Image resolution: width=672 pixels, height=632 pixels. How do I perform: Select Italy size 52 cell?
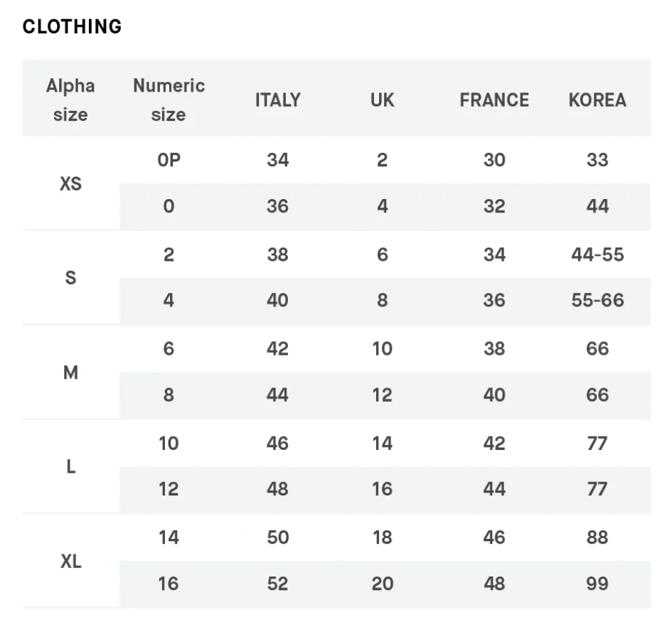(x=277, y=584)
